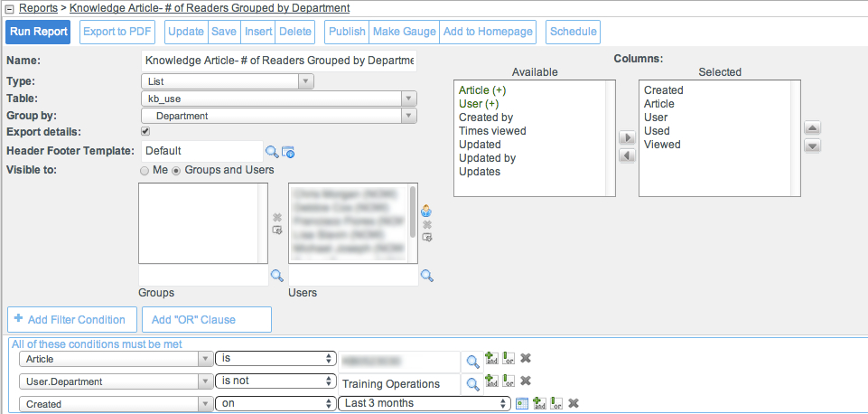Look up Header Footer Template with magnifier
The width and height of the screenshot is (868, 414).
pos(272,151)
